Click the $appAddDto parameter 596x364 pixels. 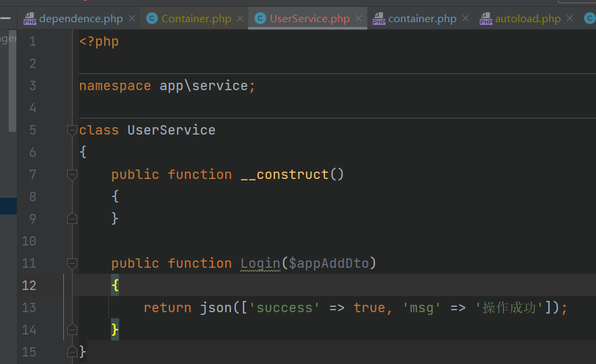[x=329, y=264]
